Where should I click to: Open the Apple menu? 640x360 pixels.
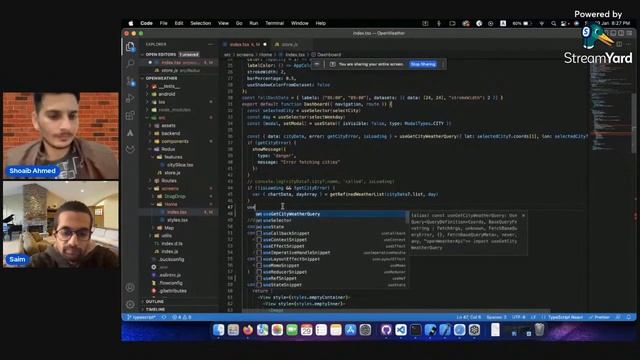131,23
